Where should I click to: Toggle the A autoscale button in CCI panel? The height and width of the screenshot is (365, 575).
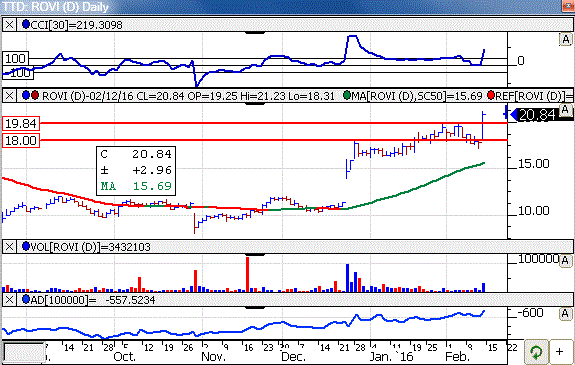pos(565,39)
